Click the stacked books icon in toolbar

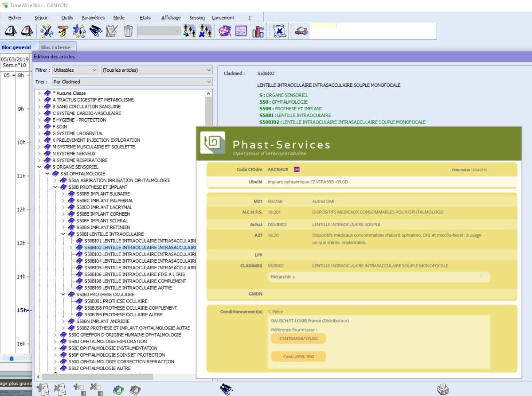(x=302, y=31)
